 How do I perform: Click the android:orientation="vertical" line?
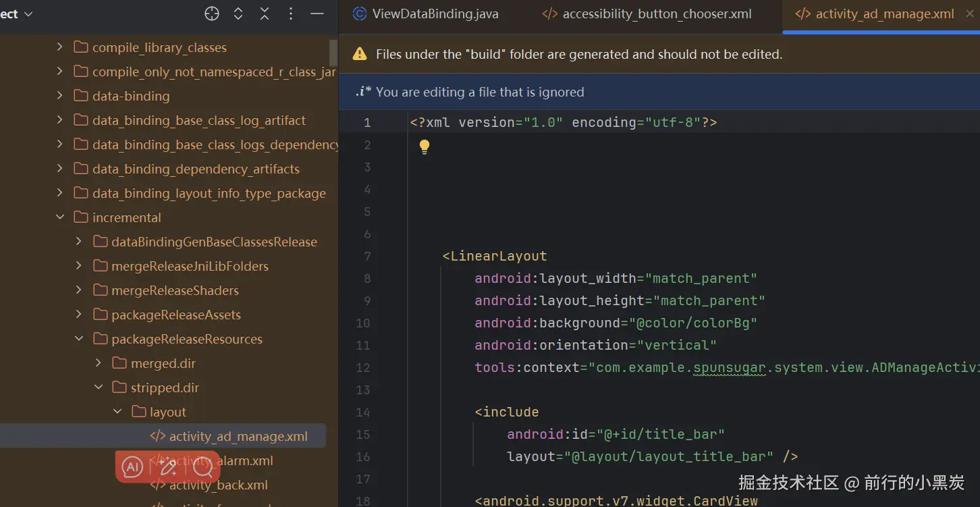pyautogui.click(x=595, y=346)
